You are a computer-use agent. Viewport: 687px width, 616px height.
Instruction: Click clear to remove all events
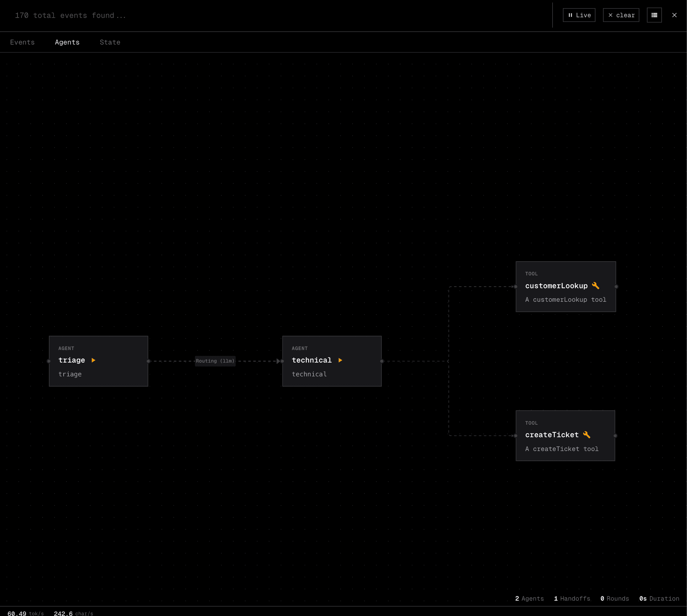(x=621, y=15)
